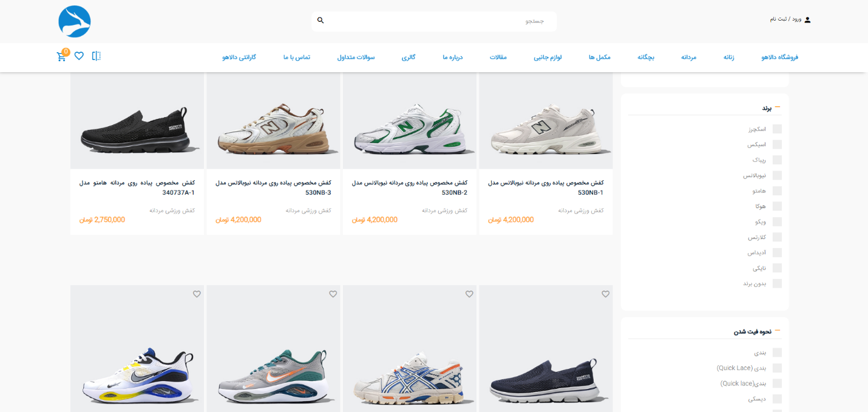Check the ویکو brand checkbox
The height and width of the screenshot is (412, 868).
point(777,222)
